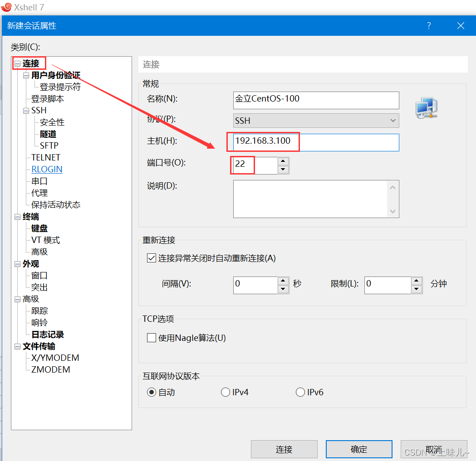Click the 取消 button
The image size is (476, 461).
tap(433, 449)
